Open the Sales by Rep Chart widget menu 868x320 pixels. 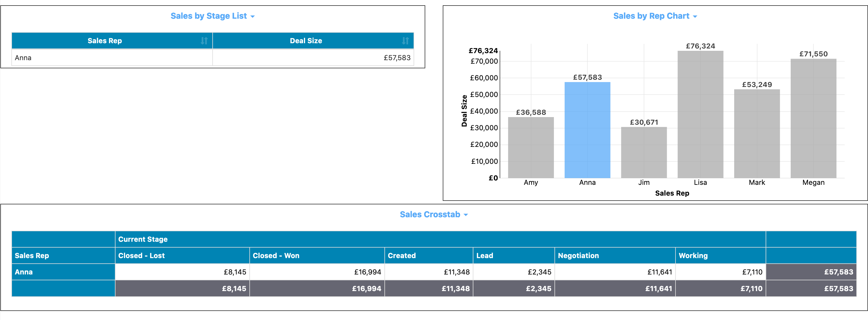tap(695, 16)
